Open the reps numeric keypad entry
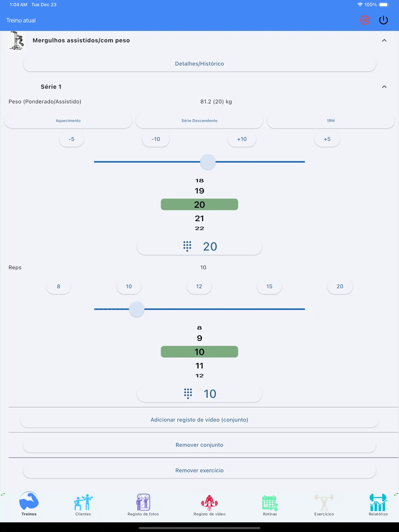The width and height of the screenshot is (399, 532). click(199, 394)
